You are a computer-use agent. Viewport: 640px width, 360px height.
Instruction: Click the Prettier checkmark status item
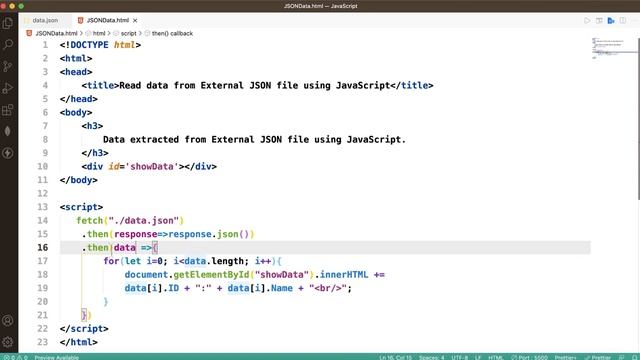point(598,357)
